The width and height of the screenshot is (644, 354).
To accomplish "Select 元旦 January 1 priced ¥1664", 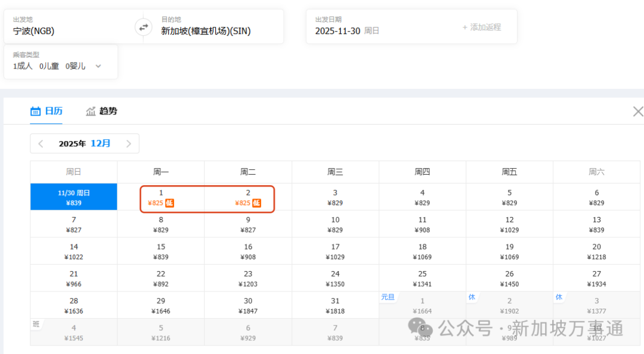I will [422, 306].
